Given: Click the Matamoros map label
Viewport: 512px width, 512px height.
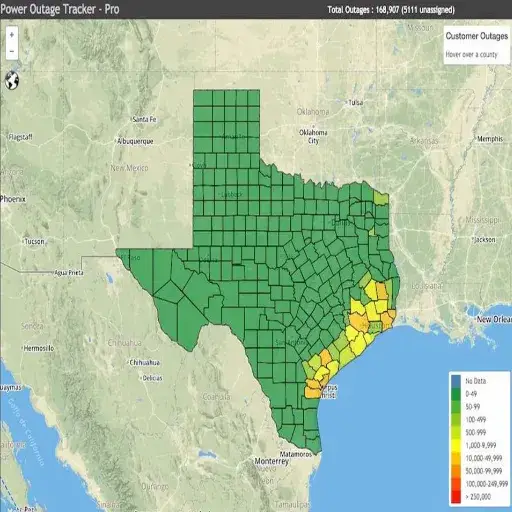Looking at the screenshot, I should tap(296, 454).
